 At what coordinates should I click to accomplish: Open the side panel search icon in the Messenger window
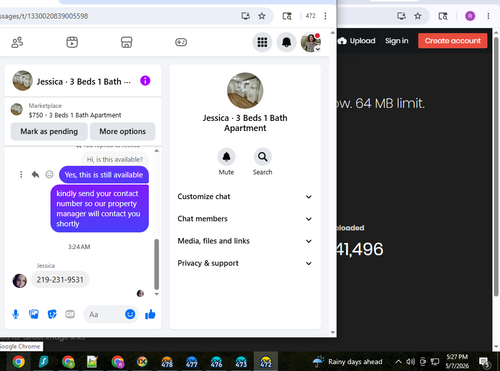pyautogui.click(x=287, y=16)
